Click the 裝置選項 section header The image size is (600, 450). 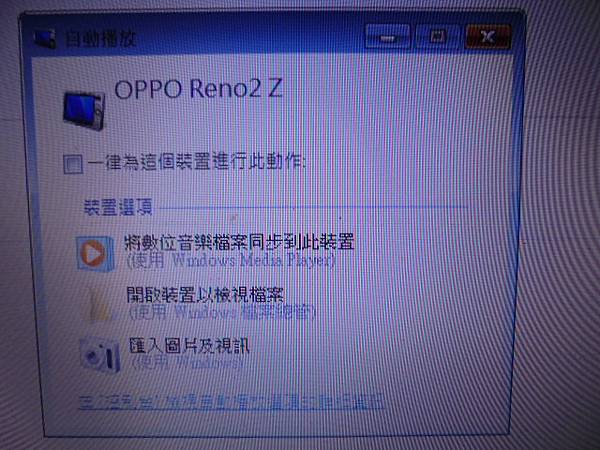pyautogui.click(x=118, y=207)
